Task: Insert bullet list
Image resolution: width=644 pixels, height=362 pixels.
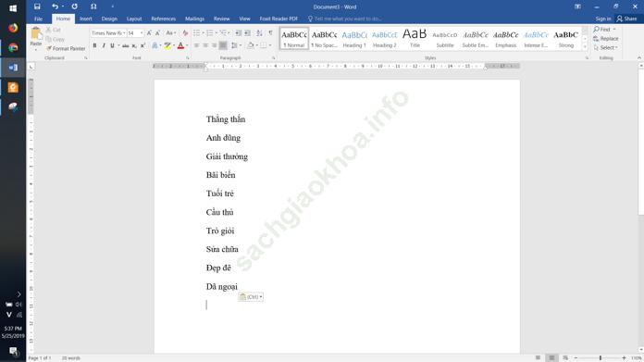Action: 197,33
